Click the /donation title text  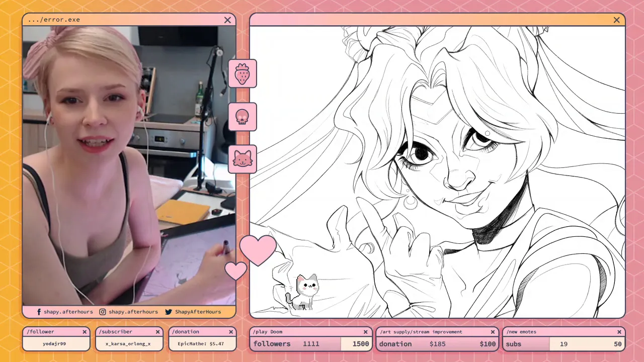(x=186, y=332)
